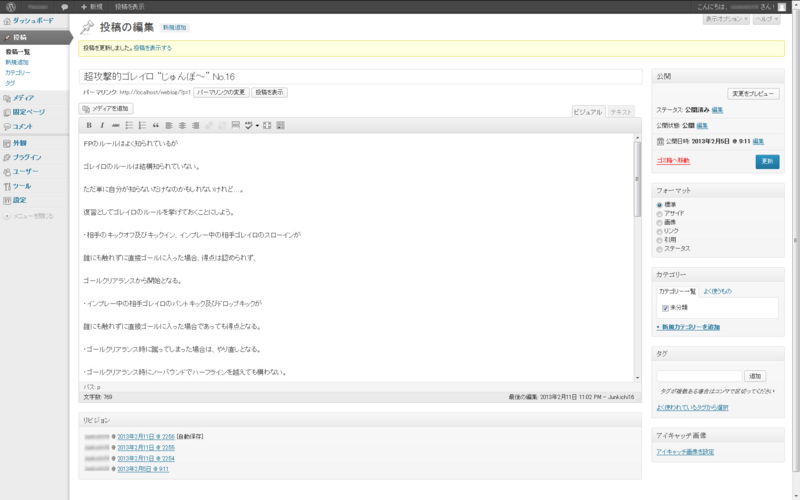The image size is (800, 500).
Task: Click the WordPress logo in admin bar
Action: pyautogui.click(x=11, y=7)
